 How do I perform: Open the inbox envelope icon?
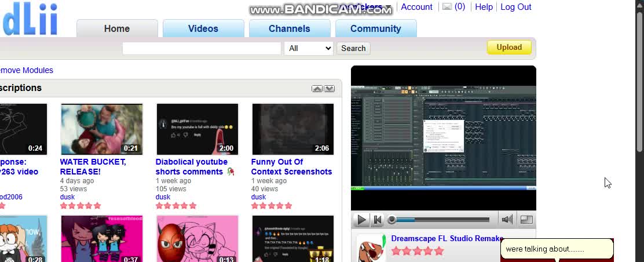(447, 6)
